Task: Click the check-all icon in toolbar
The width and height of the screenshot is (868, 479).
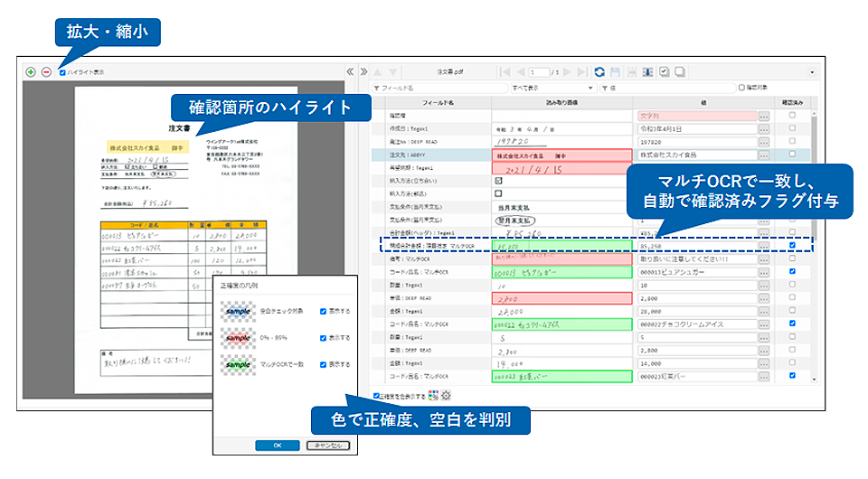Action: 665,71
